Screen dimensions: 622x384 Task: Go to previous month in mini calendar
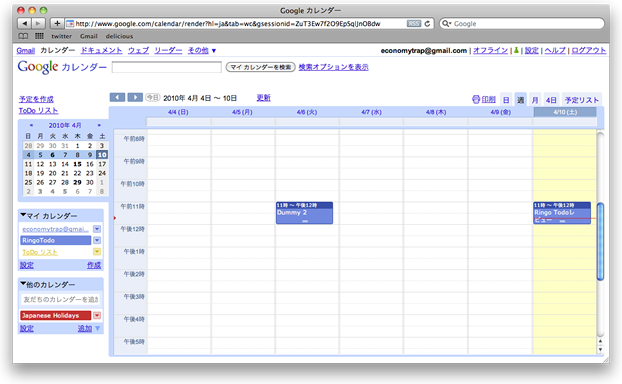pyautogui.click(x=31, y=125)
